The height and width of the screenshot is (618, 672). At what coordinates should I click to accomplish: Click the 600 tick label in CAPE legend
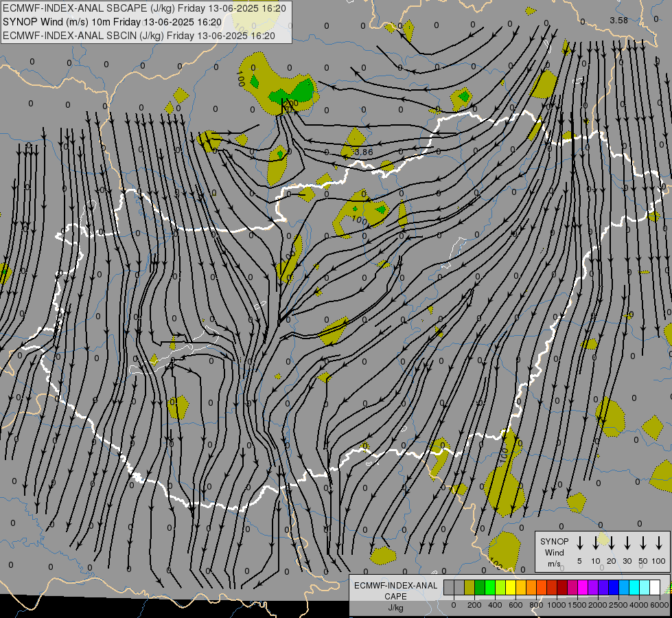click(x=515, y=605)
